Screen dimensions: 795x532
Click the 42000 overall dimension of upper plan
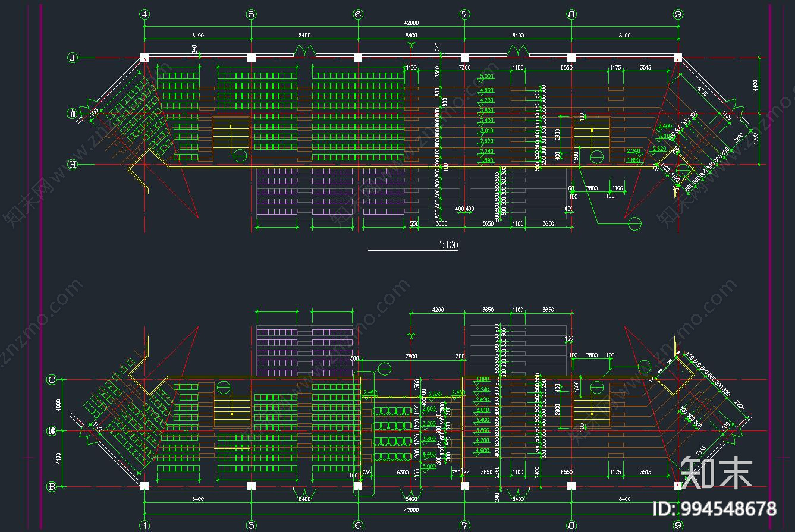[411, 23]
